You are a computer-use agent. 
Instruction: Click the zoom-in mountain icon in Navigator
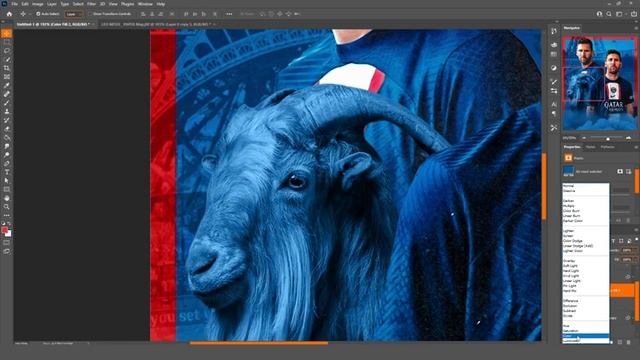(x=629, y=138)
